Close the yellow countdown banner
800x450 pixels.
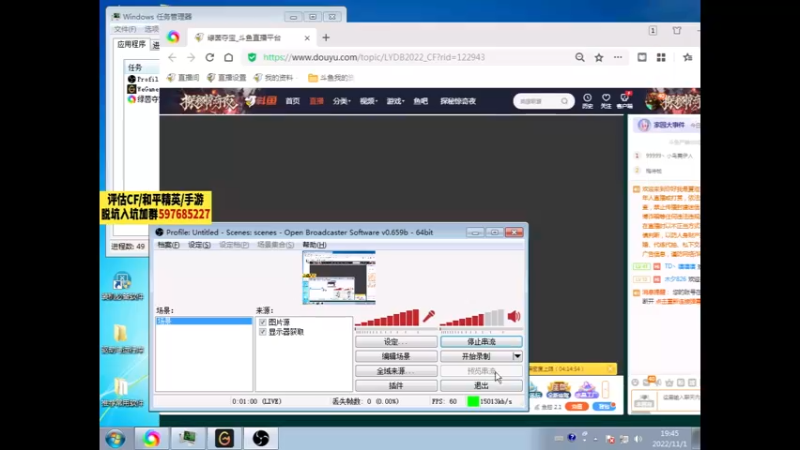pos(610,368)
